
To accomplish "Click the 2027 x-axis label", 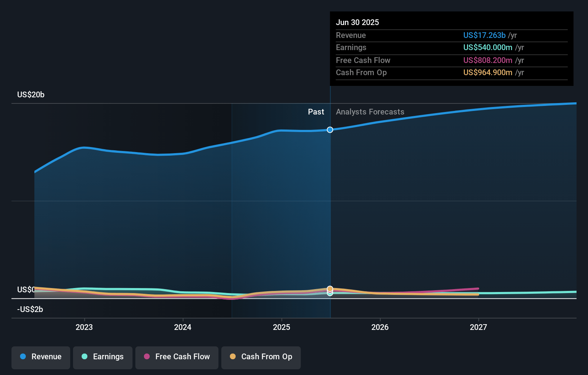I will (x=478, y=327).
